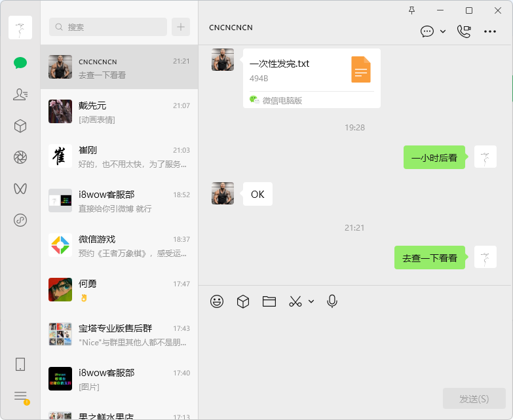
Task: Click the 去查一下看看 message bubble
Action: pos(430,258)
